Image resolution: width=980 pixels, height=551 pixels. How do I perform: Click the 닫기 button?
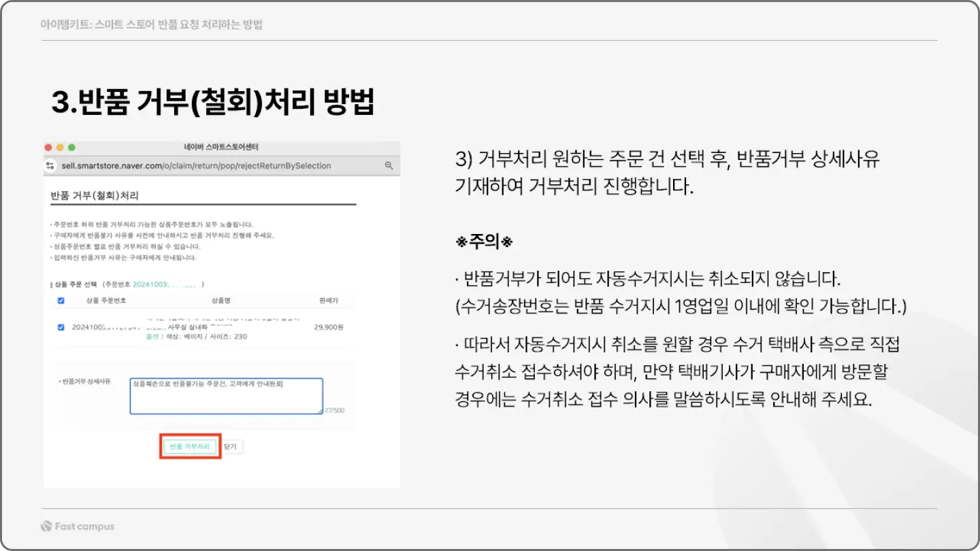(x=230, y=447)
